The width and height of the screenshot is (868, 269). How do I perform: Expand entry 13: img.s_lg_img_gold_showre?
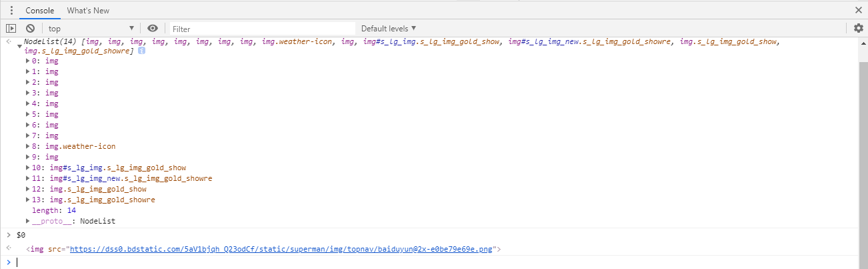28,200
